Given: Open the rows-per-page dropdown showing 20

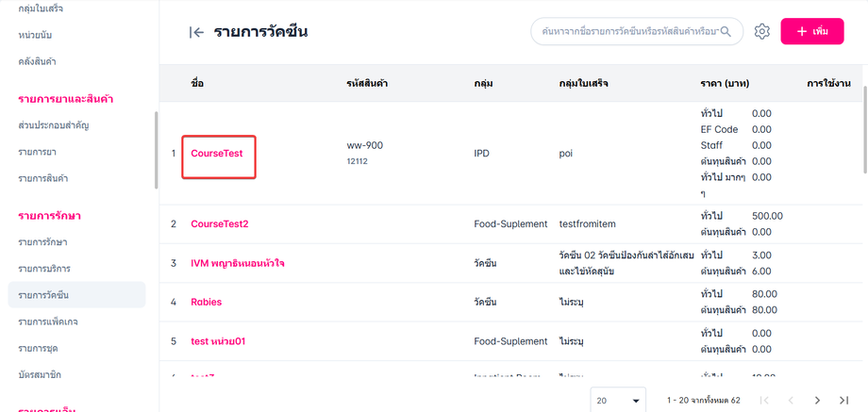Looking at the screenshot, I should [618, 401].
